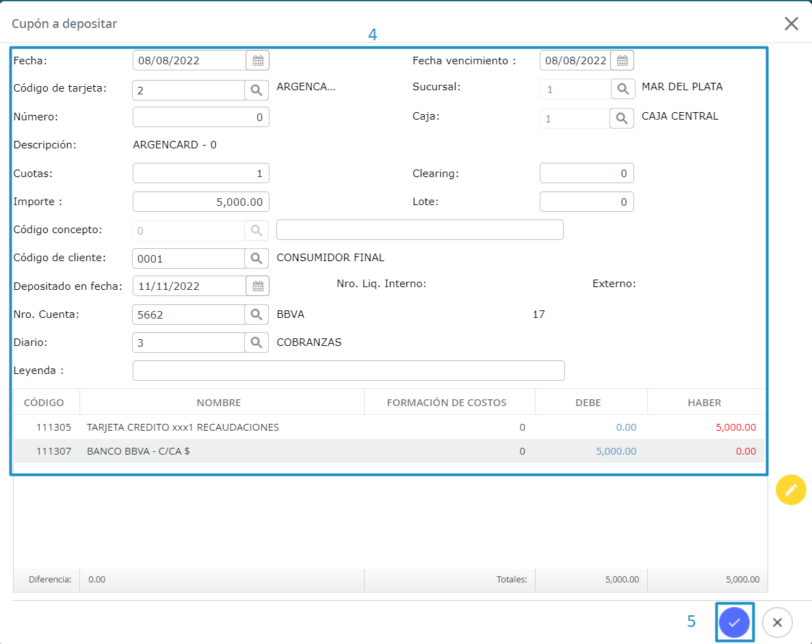Click the MAR DEL PLATA branch label
The width and height of the screenshot is (812, 644).
pyautogui.click(x=682, y=86)
